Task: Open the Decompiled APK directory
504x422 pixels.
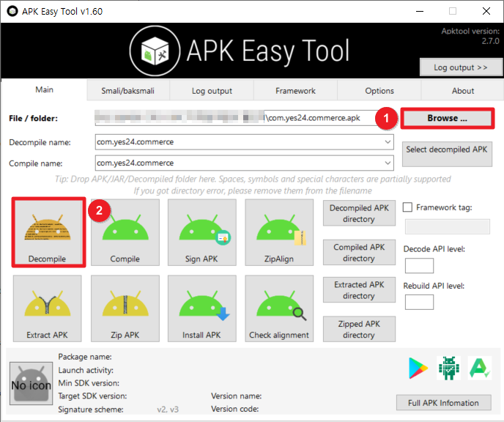Action: coord(359,213)
